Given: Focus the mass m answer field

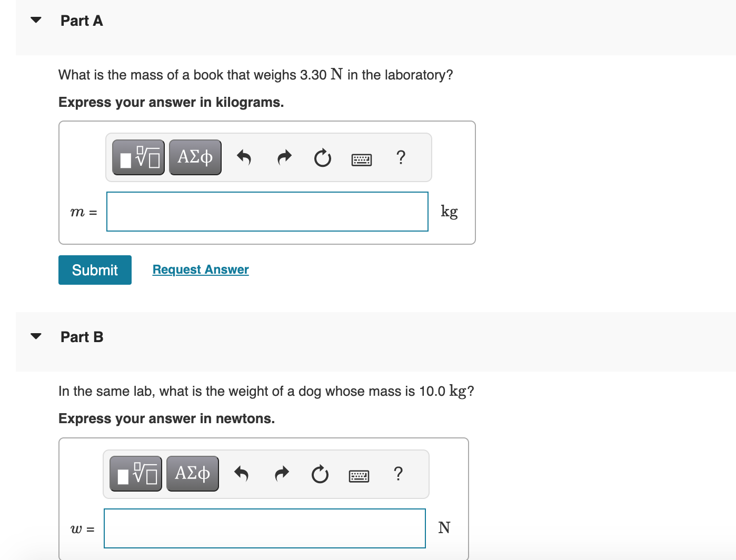Looking at the screenshot, I should [x=267, y=212].
